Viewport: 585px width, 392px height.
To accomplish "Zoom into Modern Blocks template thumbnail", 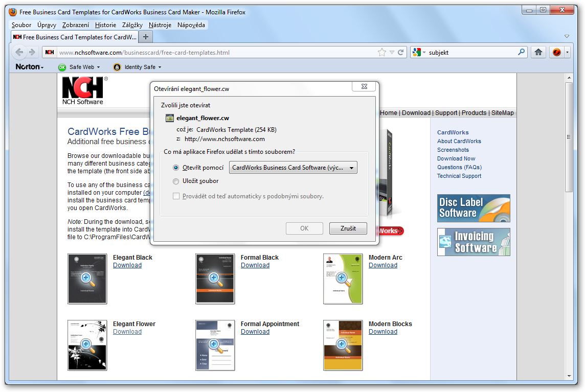I will 343,345.
